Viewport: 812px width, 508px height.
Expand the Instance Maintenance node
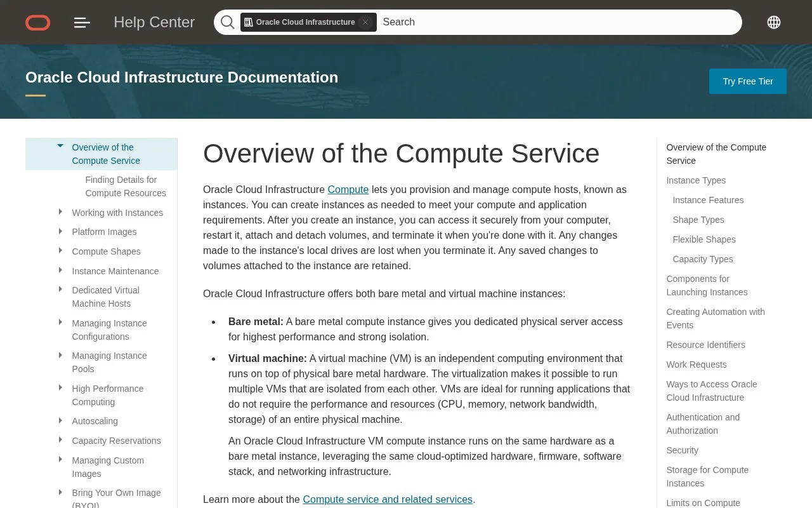[x=60, y=271]
